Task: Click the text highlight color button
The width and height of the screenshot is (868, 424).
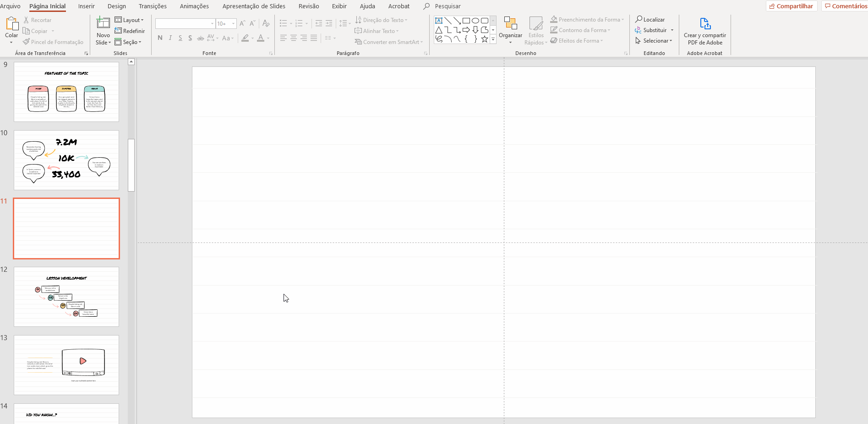Action: click(x=246, y=38)
